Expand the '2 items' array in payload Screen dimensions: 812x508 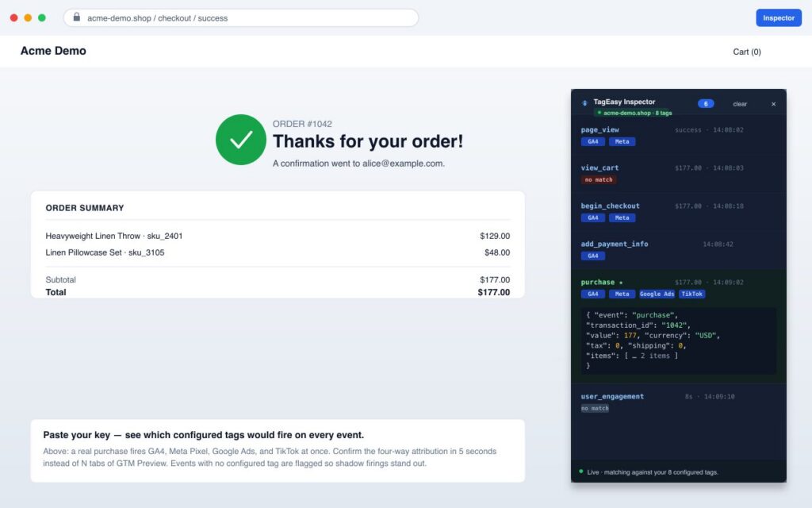pos(651,356)
